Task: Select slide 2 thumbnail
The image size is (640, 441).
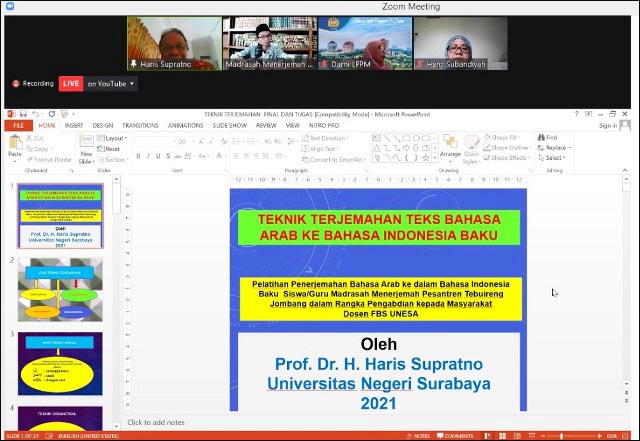Action: click(60, 289)
